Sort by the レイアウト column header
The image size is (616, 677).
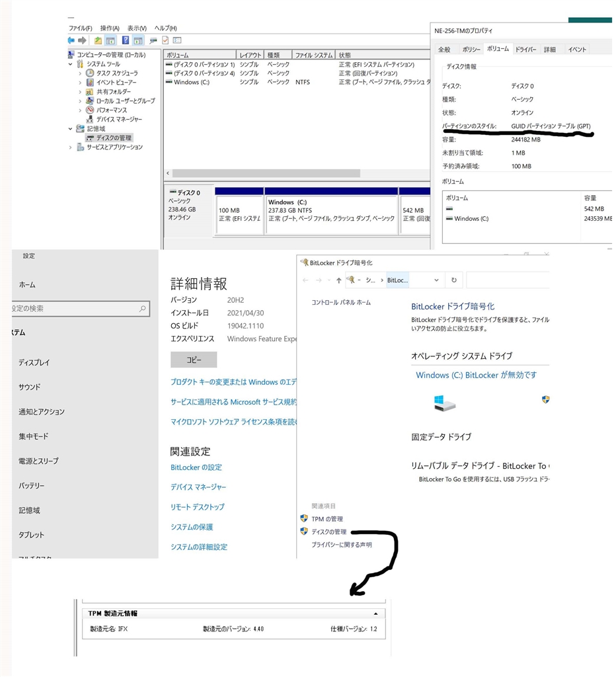[250, 55]
